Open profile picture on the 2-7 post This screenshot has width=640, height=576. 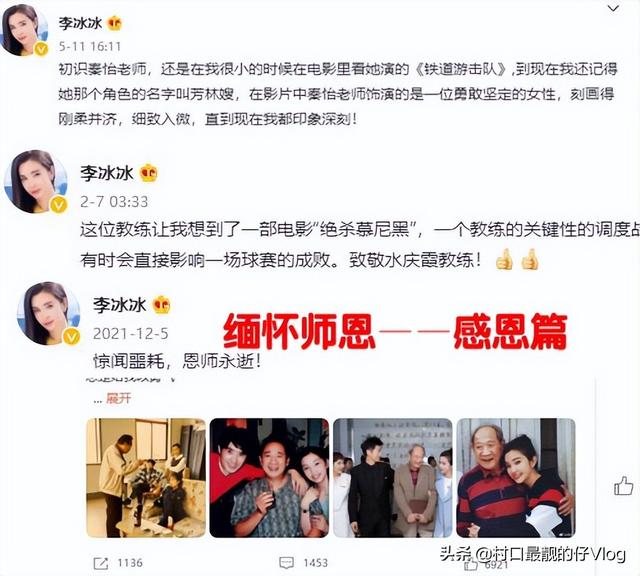click(x=36, y=182)
